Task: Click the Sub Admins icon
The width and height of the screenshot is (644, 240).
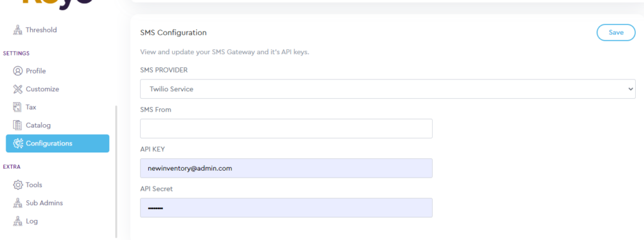Action: tap(17, 203)
